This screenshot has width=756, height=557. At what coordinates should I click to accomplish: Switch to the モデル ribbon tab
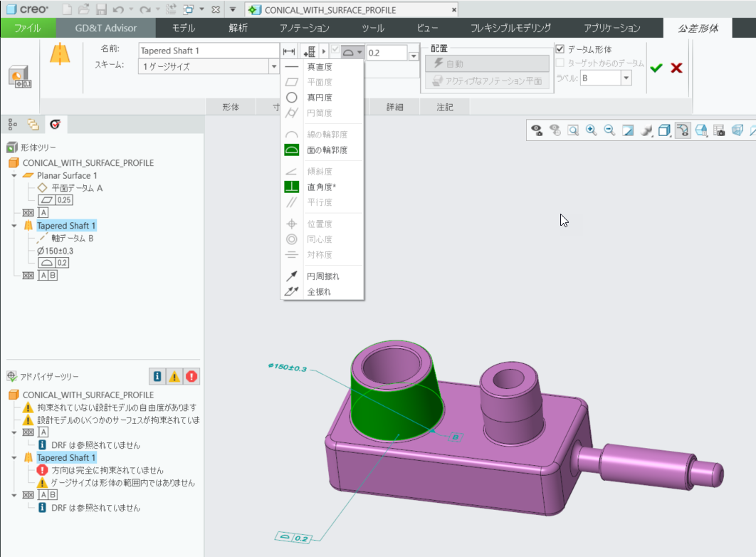tap(184, 28)
